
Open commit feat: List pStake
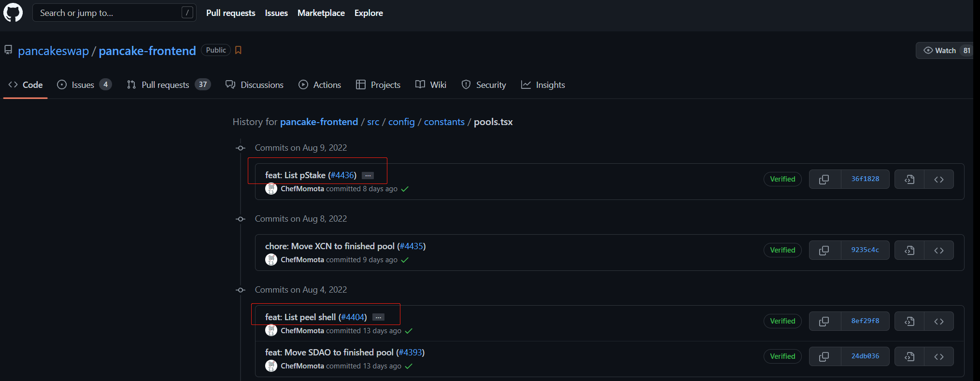(295, 175)
